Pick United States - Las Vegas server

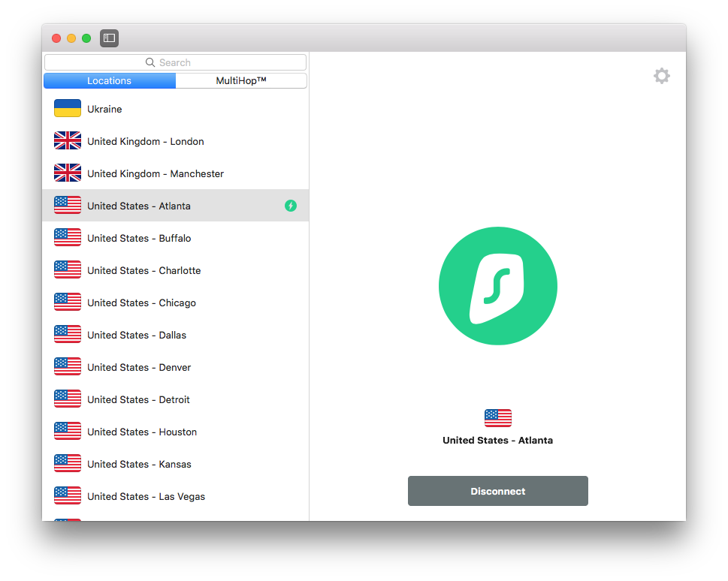pos(146,496)
